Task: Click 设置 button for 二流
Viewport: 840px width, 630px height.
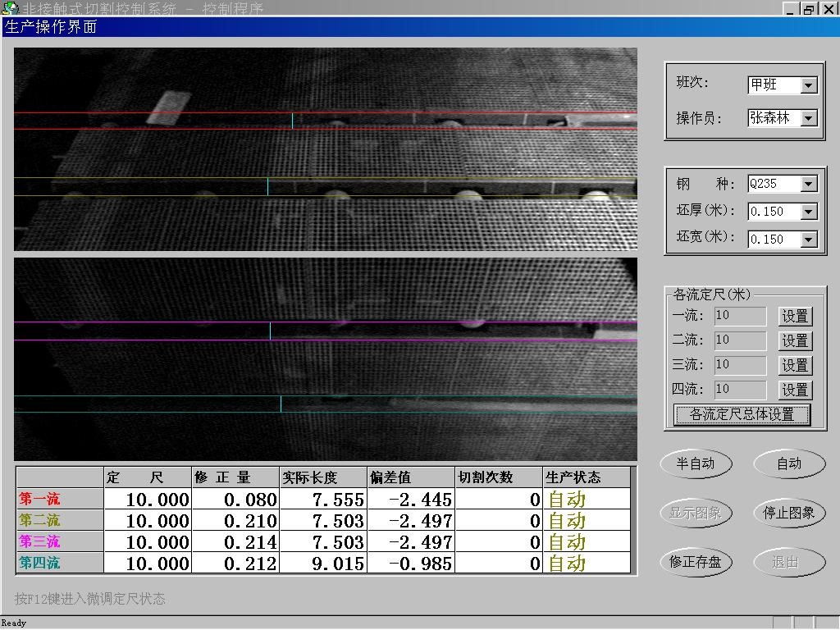Action: tap(794, 340)
